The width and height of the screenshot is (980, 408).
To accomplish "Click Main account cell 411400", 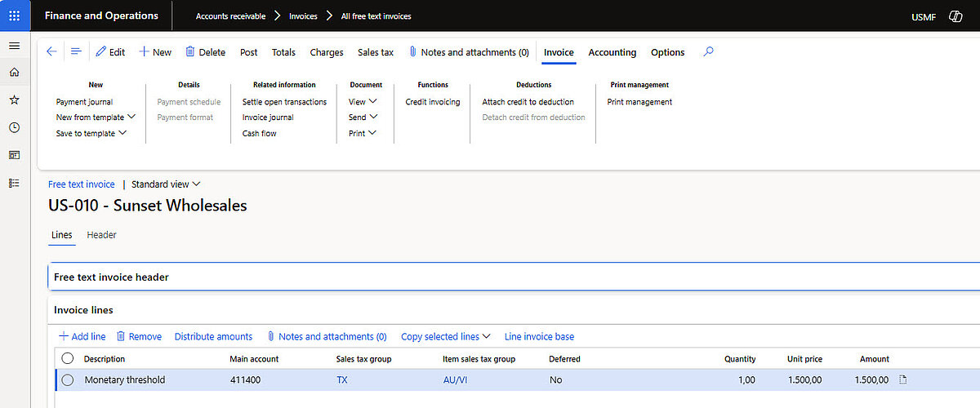I will [244, 379].
